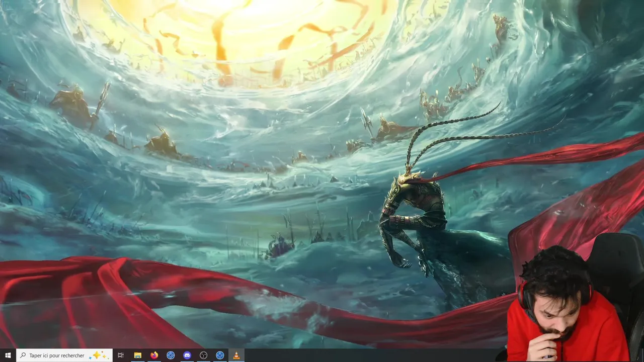Launch Firefox from the taskbar
The image size is (644, 362).
pos(154,355)
